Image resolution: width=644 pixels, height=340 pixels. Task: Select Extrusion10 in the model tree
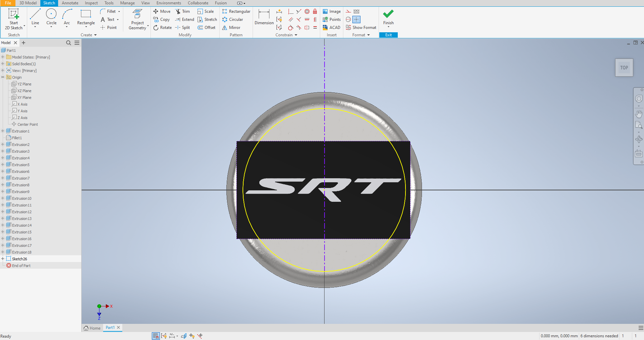coord(19,198)
